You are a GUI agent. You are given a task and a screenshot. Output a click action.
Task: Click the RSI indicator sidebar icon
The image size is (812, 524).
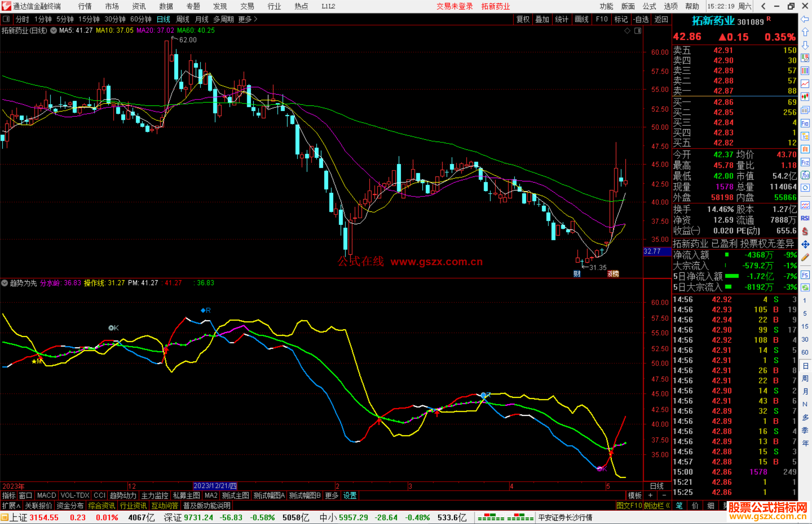coord(805,218)
